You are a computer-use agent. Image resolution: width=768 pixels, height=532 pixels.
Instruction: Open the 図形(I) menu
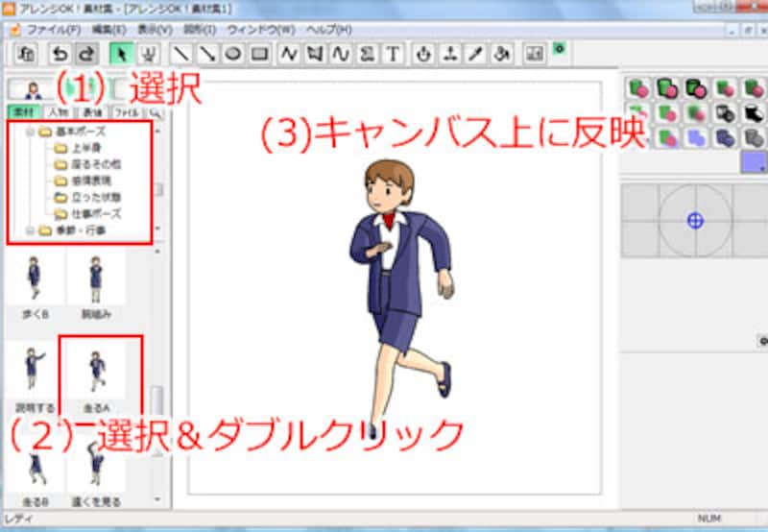200,30
